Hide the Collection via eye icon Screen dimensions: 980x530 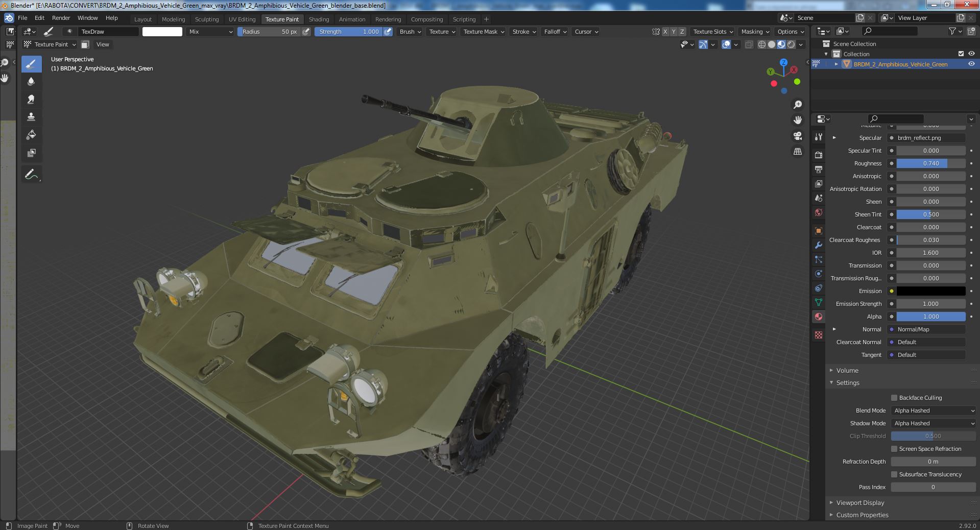pos(971,54)
